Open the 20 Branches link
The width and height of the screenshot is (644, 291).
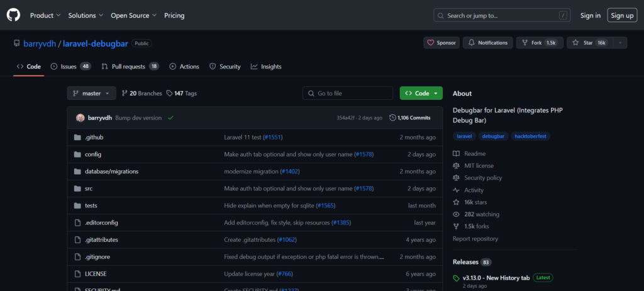coord(142,93)
